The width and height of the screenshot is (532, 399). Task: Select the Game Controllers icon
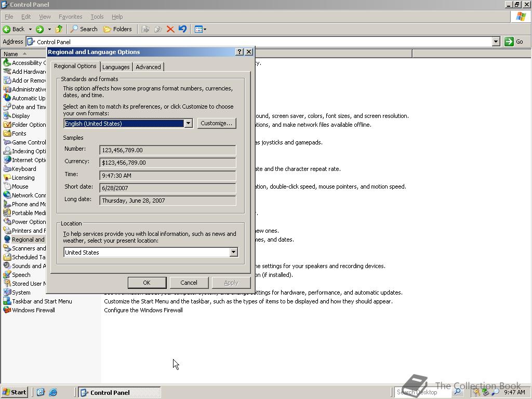coord(7,142)
